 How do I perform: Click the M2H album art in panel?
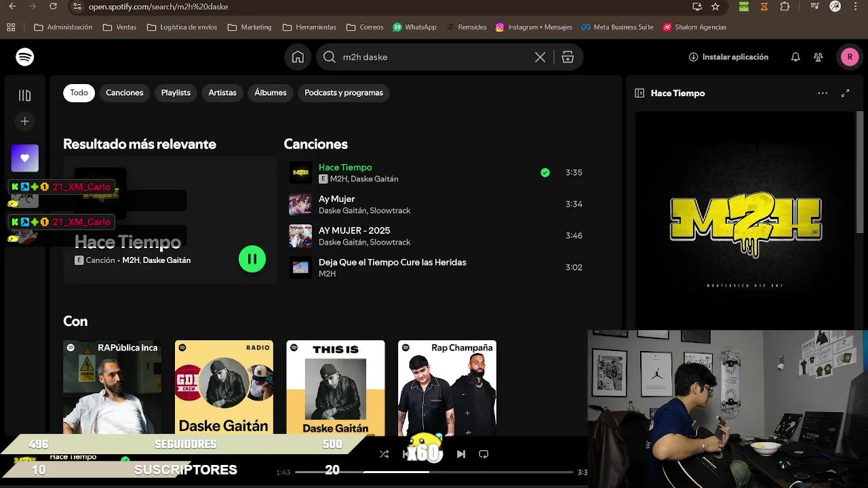[x=745, y=220]
